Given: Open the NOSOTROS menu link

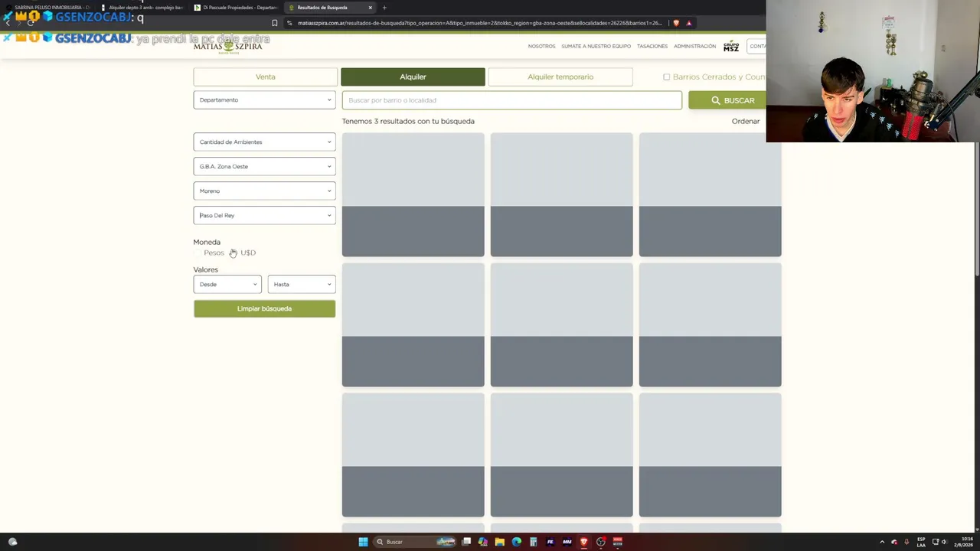Looking at the screenshot, I should click(541, 46).
